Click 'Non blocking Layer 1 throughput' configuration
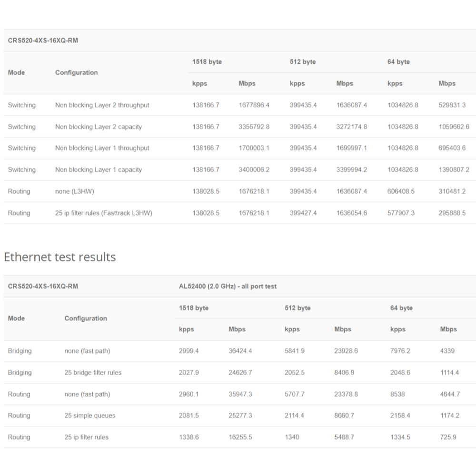476x476 pixels. 102,148
